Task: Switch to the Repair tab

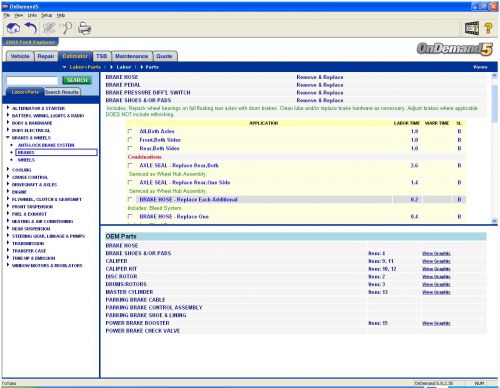Action: click(x=46, y=56)
